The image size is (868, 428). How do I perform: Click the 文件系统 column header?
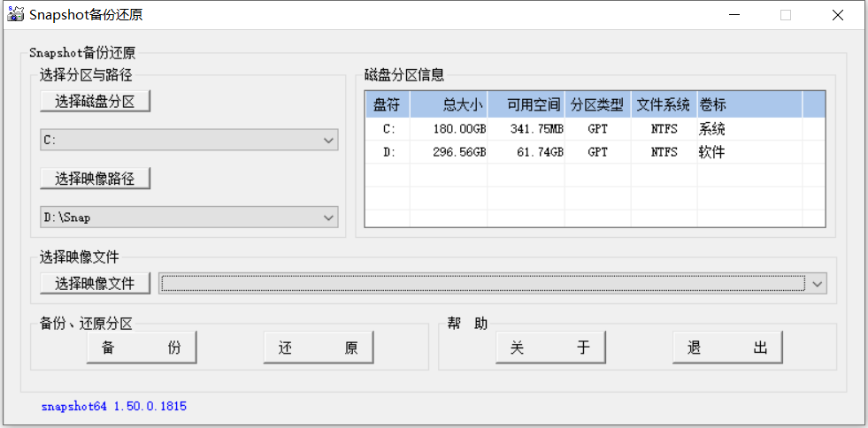click(664, 105)
